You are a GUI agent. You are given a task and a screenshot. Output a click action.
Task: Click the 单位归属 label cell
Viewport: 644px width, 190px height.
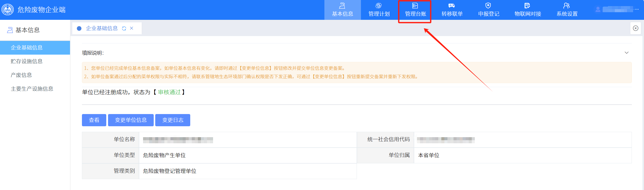[386, 155]
